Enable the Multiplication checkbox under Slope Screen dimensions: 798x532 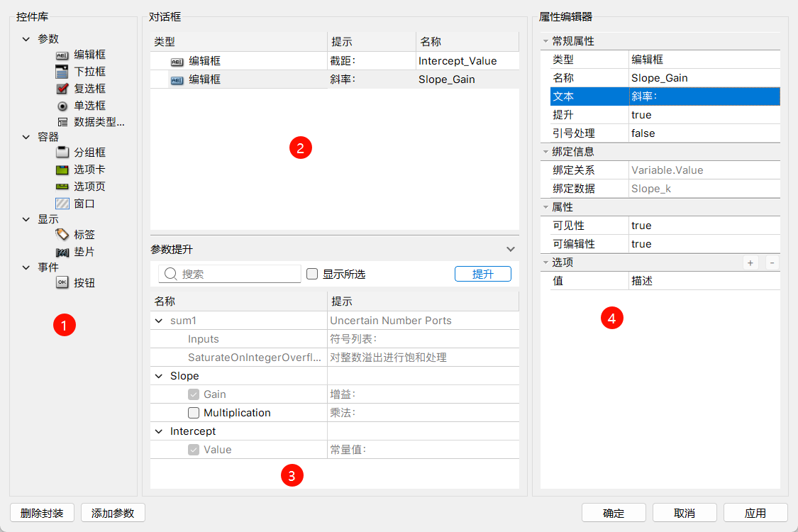click(x=194, y=413)
